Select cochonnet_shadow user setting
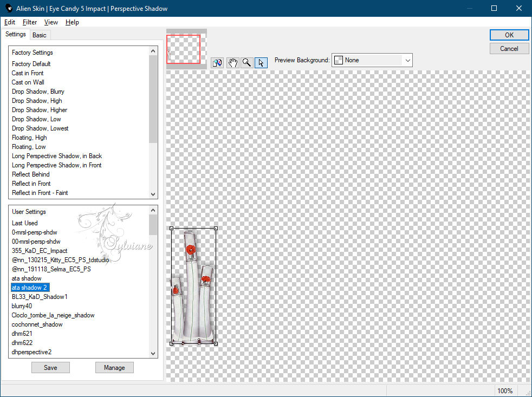This screenshot has height=397, width=532. point(37,324)
